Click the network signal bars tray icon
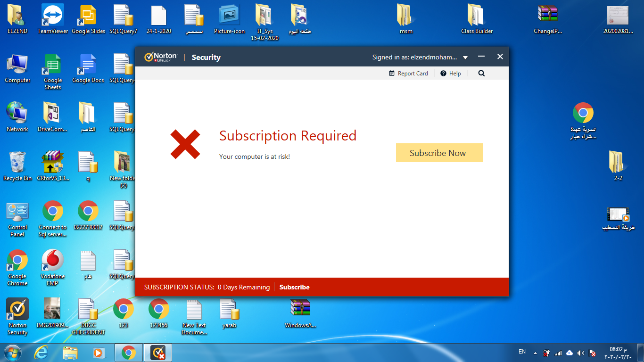 point(558,353)
